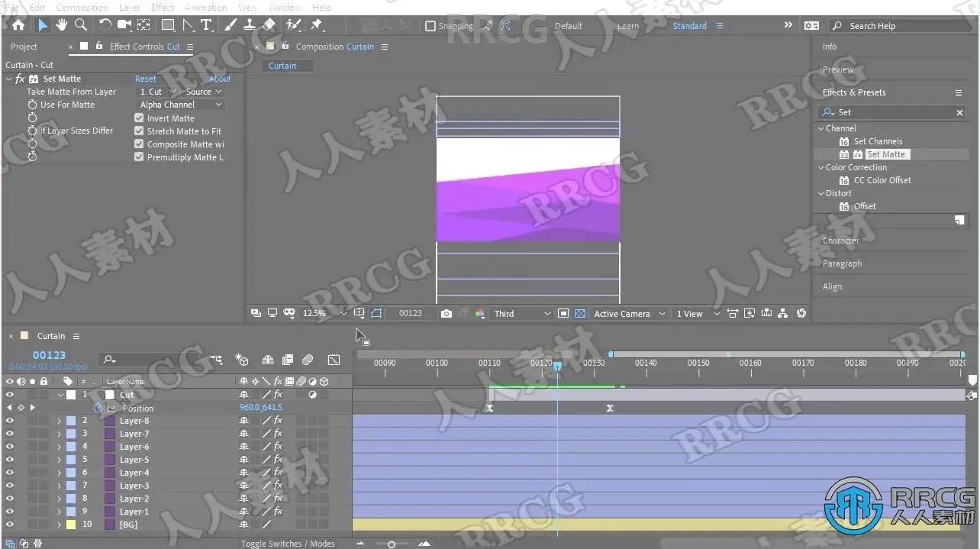This screenshot has height=549, width=980.
Task: Uncheck Premultiply Matte Layer checkbox
Action: pos(139,157)
